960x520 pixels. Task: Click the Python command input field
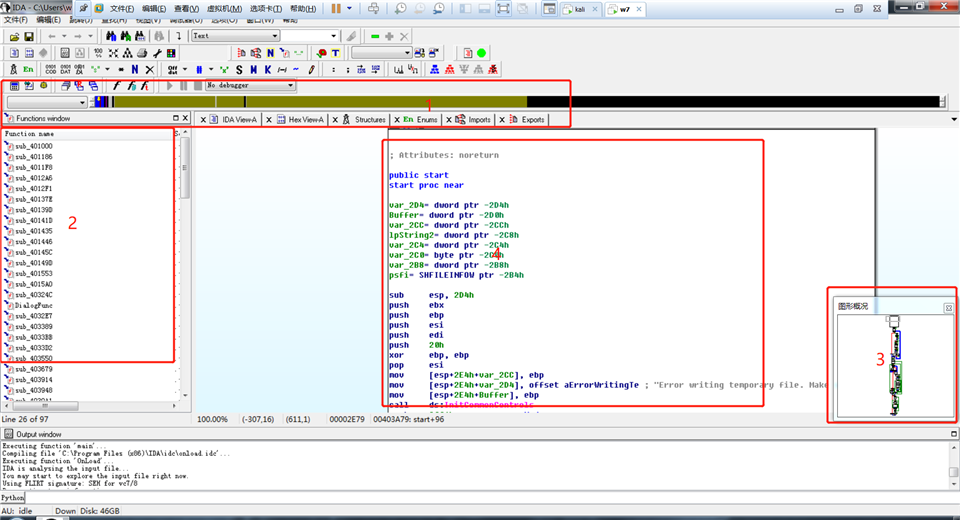pos(490,497)
